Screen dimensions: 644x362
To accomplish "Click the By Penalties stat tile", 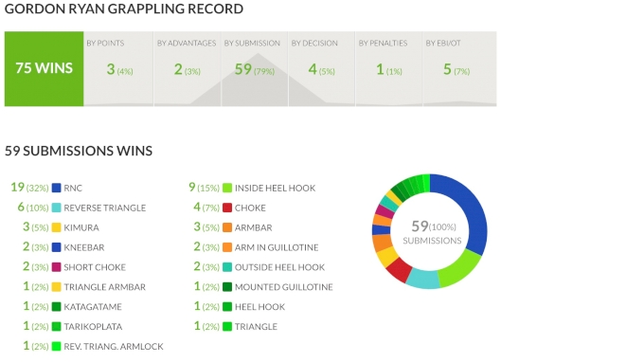I will pyautogui.click(x=389, y=68).
